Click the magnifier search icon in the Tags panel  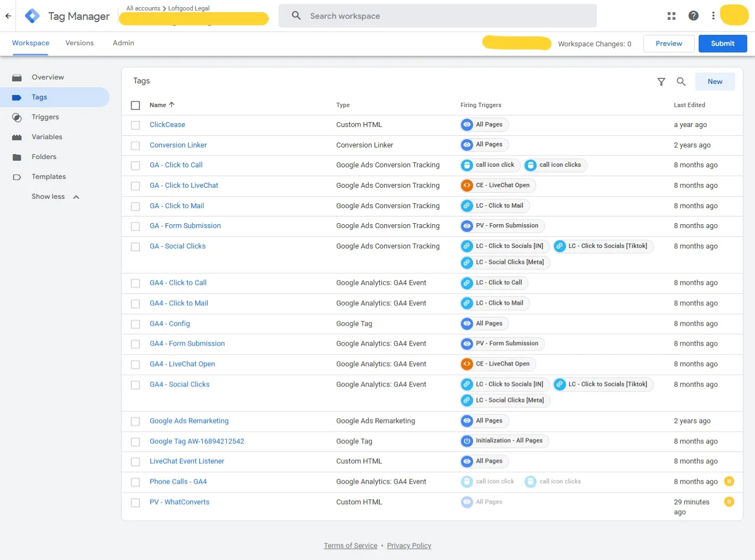click(681, 82)
